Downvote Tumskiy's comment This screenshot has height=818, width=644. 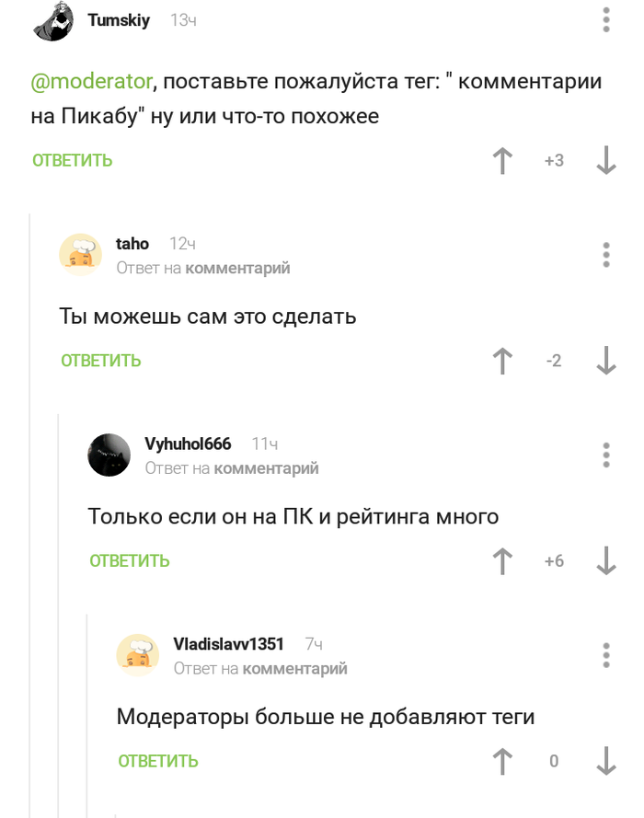pos(605,161)
